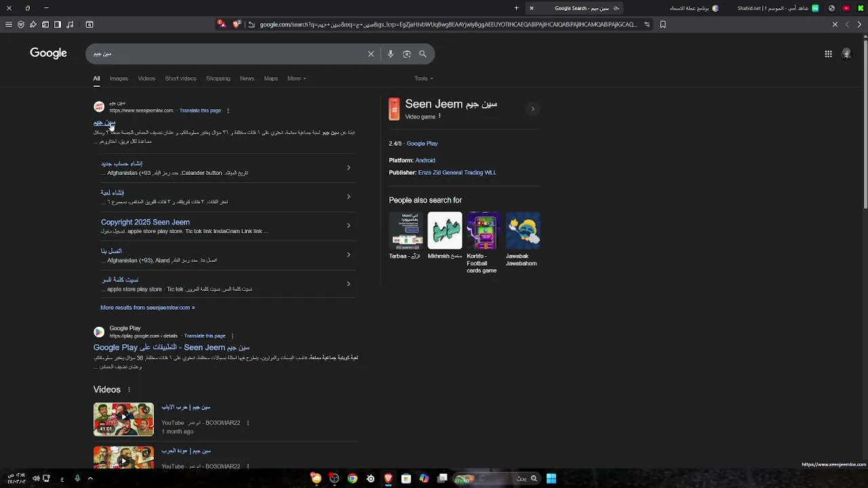Open Seen Jeem Google Play result title
The image size is (868, 488).
(x=172, y=348)
